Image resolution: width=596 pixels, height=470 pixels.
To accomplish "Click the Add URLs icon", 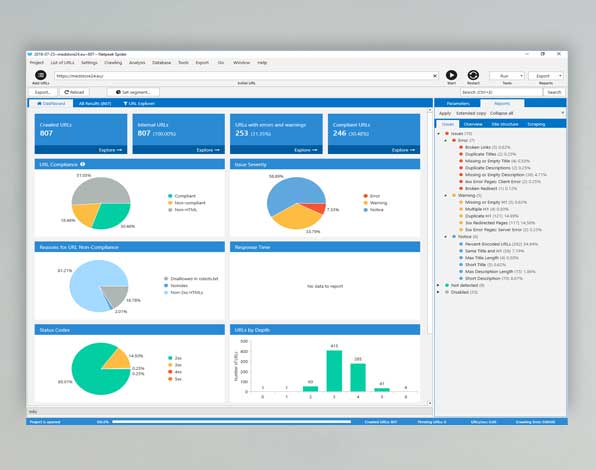I will pos(41,75).
